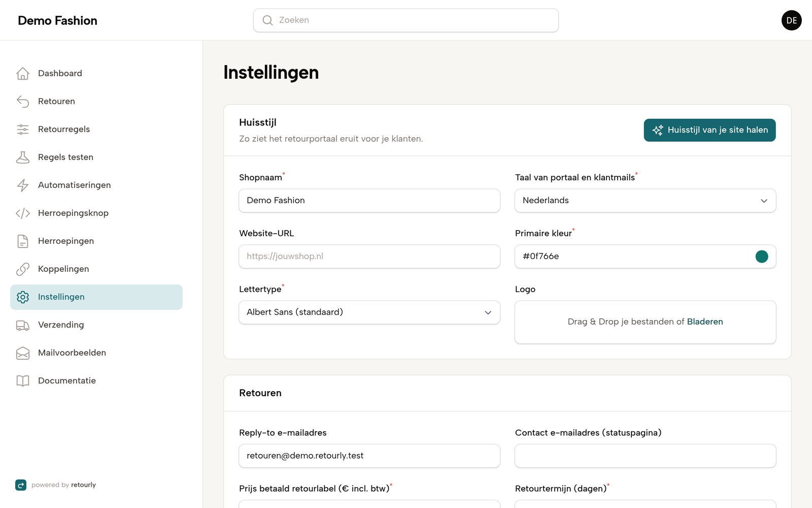Viewport: 812px width, 508px height.
Task: Click the teal primary color swatch
Action: (762, 257)
